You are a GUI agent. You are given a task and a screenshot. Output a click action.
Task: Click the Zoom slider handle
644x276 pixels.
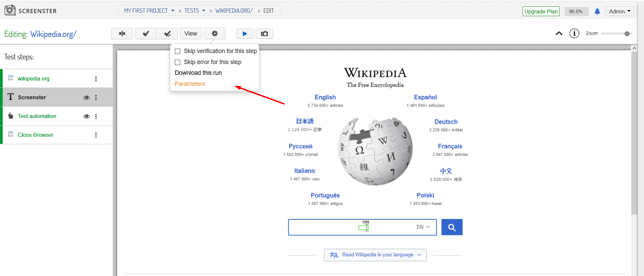pyautogui.click(x=627, y=34)
